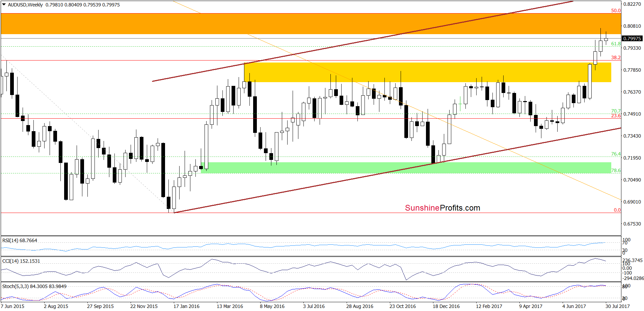644x311 pixels.
Task: Click the price axis value 0.70490
Action: click(x=632, y=180)
